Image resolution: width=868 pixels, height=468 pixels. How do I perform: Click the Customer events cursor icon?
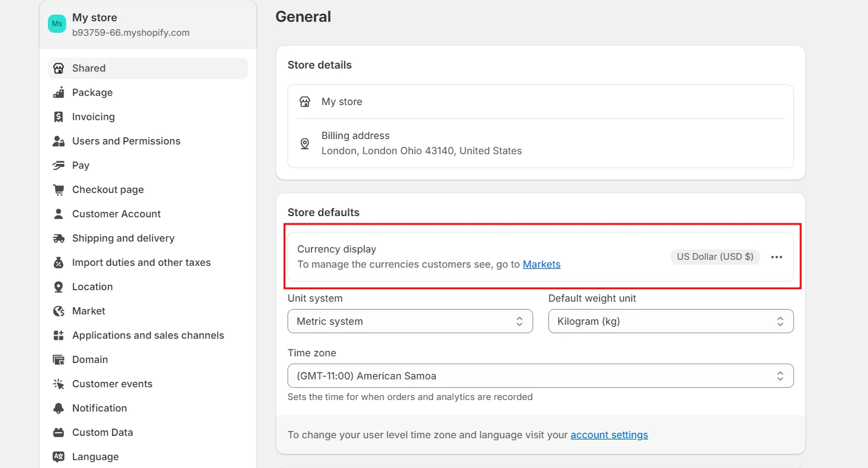click(x=58, y=384)
